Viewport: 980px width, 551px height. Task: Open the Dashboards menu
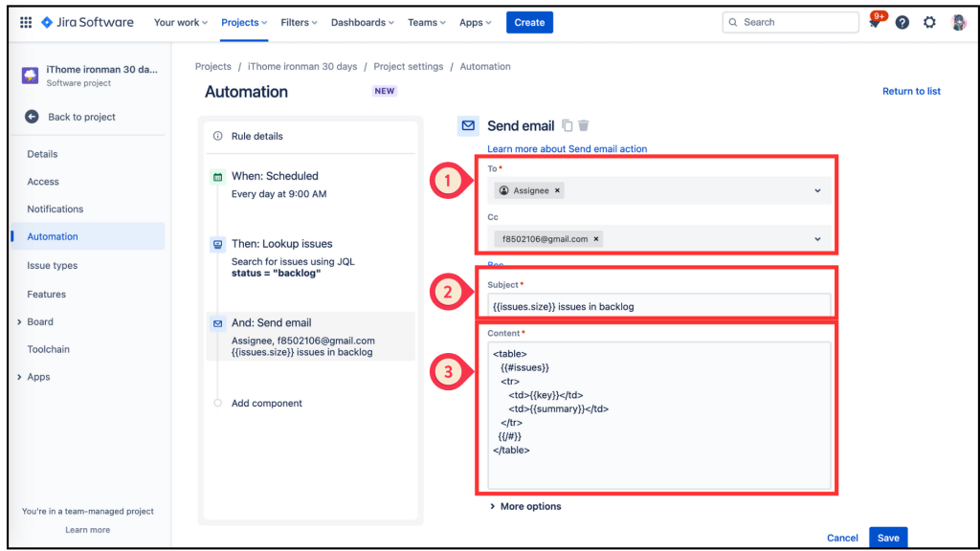coord(363,23)
